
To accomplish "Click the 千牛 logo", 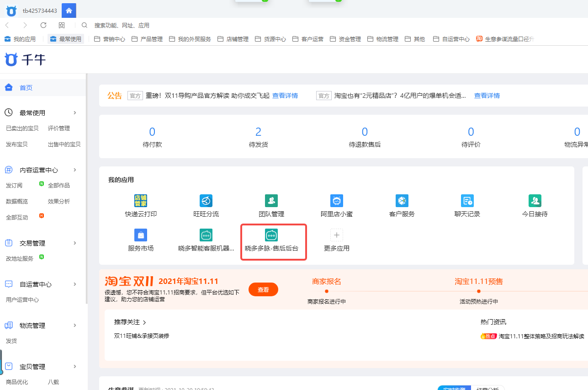I will (25, 59).
